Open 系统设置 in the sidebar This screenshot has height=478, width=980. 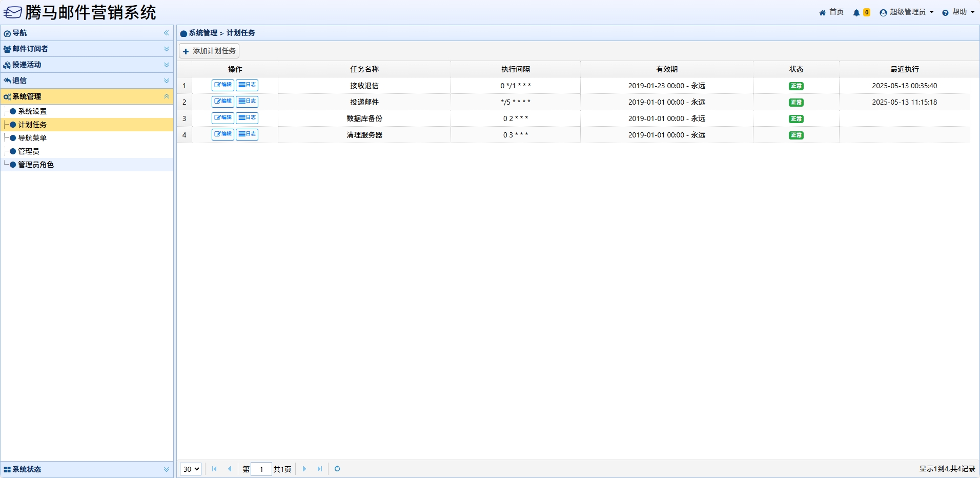(32, 111)
